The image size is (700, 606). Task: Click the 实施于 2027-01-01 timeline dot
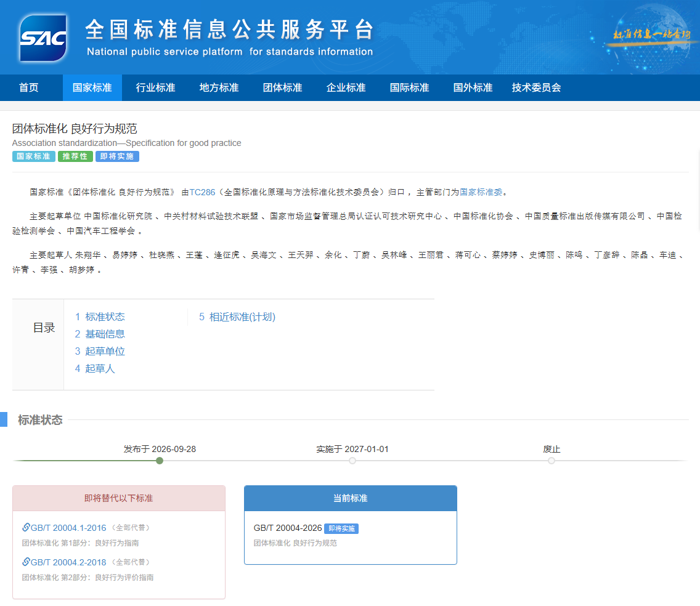tap(352, 461)
